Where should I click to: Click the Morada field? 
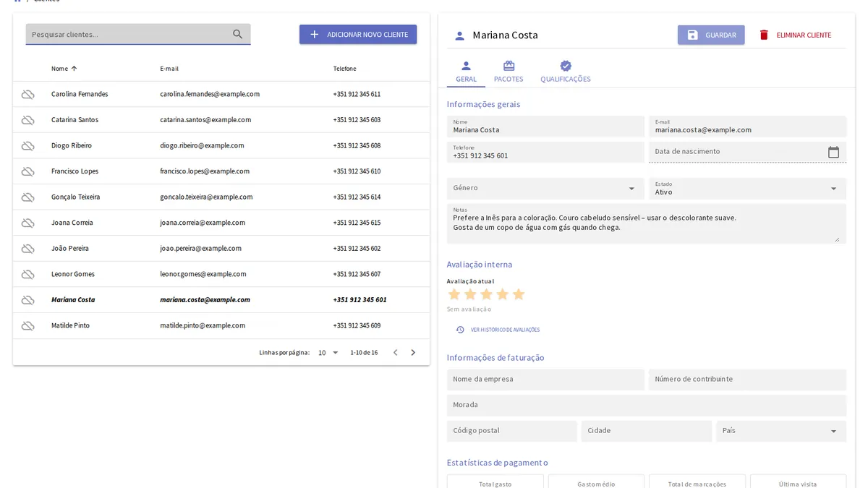[x=647, y=405]
